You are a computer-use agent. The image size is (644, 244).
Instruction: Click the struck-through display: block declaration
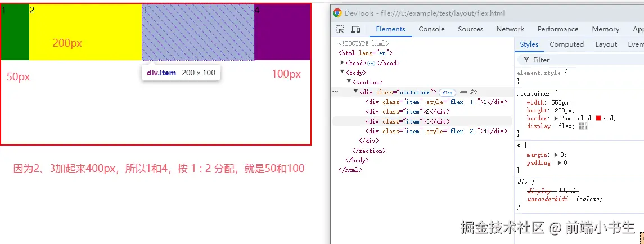coord(553,191)
